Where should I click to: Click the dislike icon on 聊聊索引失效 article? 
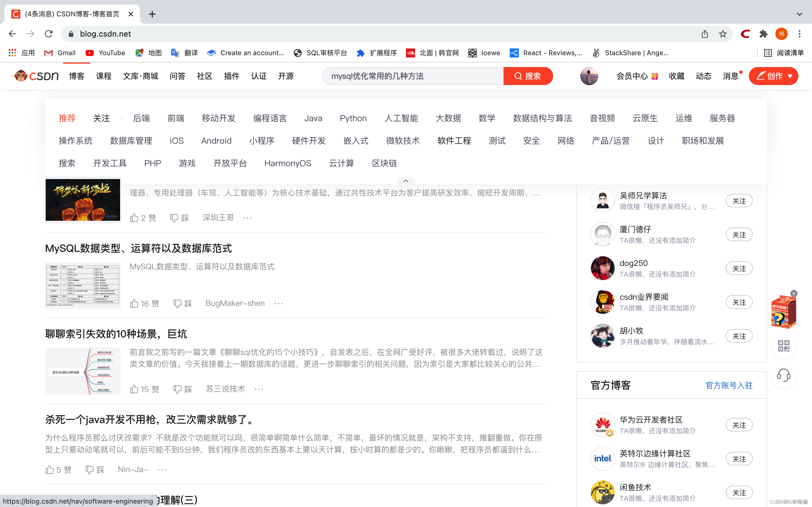[177, 389]
